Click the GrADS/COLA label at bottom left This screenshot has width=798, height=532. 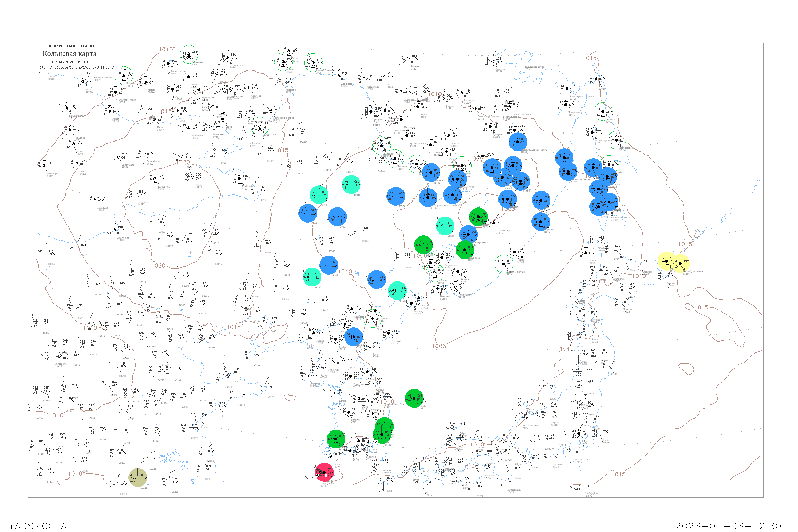point(35,526)
